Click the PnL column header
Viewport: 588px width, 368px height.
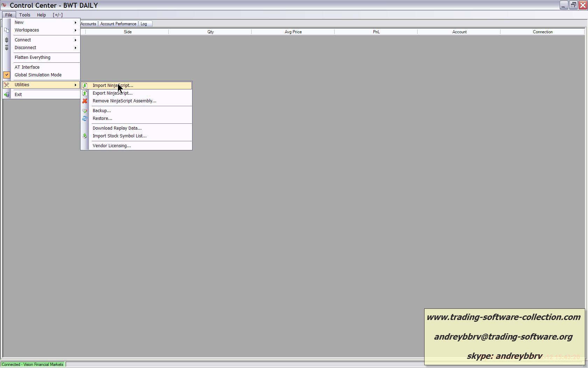(376, 32)
